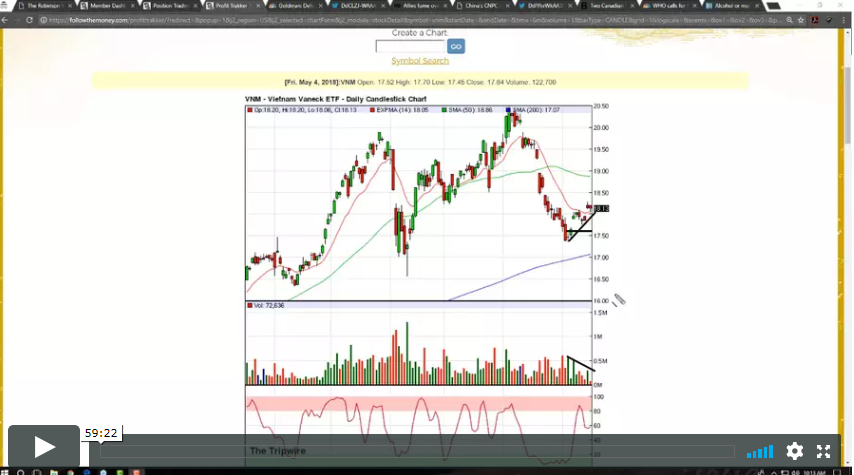Click the pencil icon beside the chart
The width and height of the screenshot is (854, 475).
tap(619, 299)
